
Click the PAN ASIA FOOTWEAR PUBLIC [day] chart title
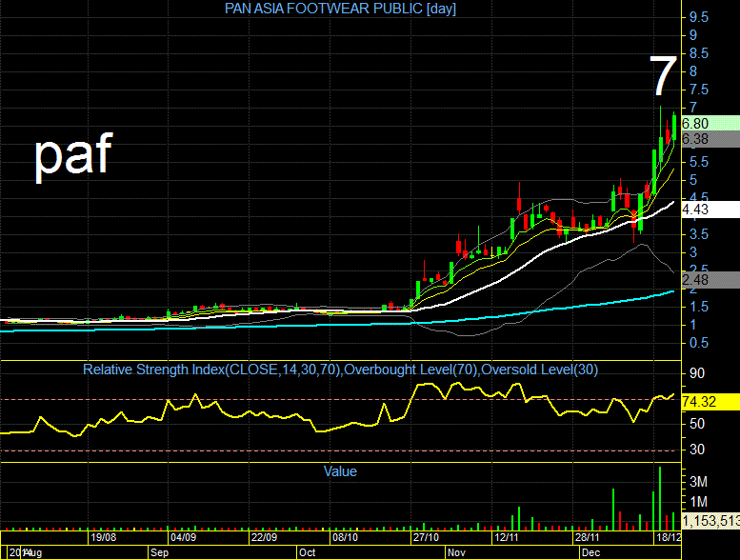[x=340, y=9]
